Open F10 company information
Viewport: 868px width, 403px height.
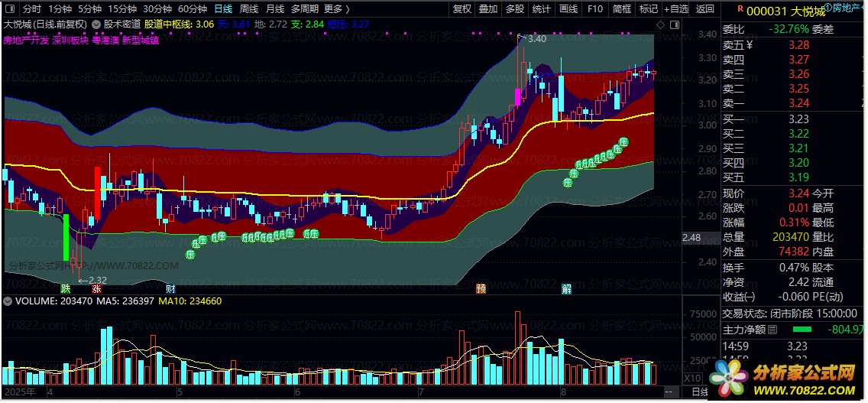(595, 9)
